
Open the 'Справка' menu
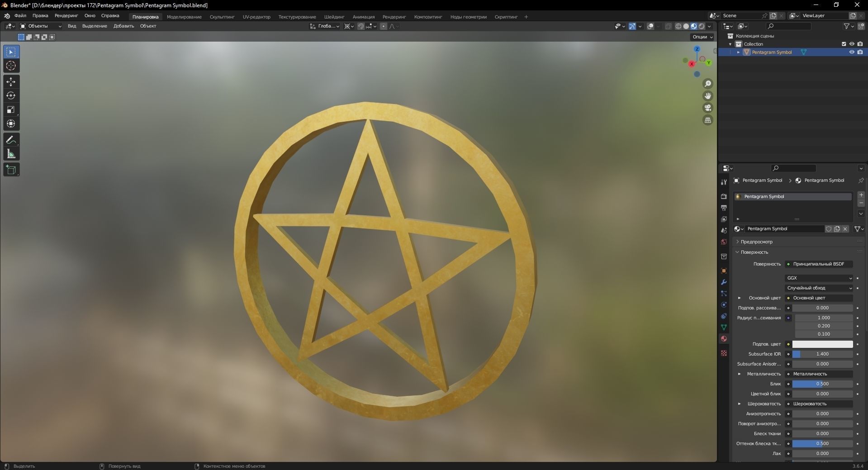110,16
